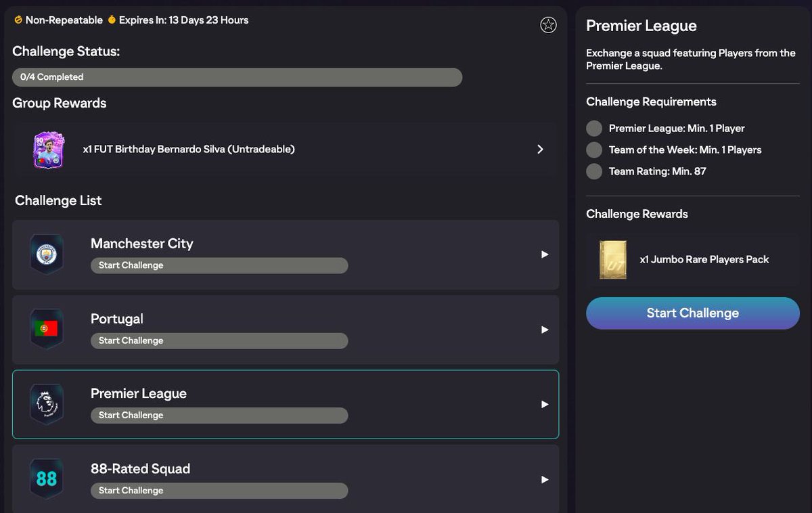Click the x1 Jumbo Rare Players Pack text
Screen dimensions: 812x513
coord(704,260)
